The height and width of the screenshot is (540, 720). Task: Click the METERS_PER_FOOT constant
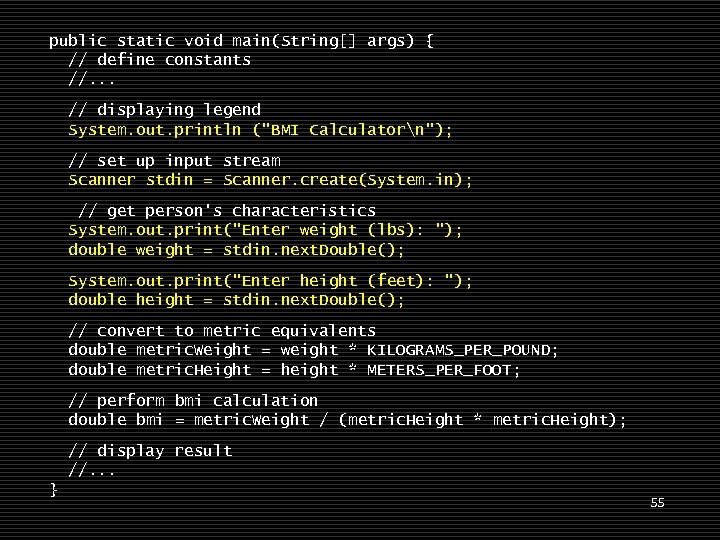444,370
